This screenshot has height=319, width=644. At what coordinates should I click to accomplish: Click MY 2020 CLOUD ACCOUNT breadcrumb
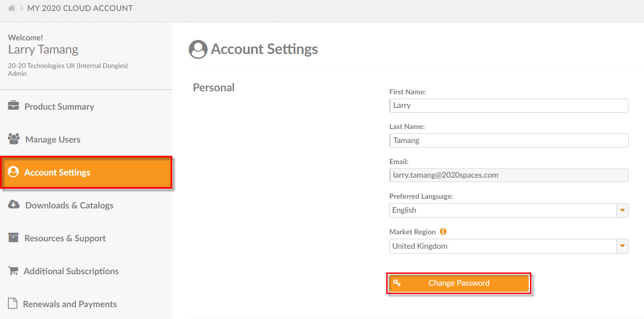[x=80, y=8]
